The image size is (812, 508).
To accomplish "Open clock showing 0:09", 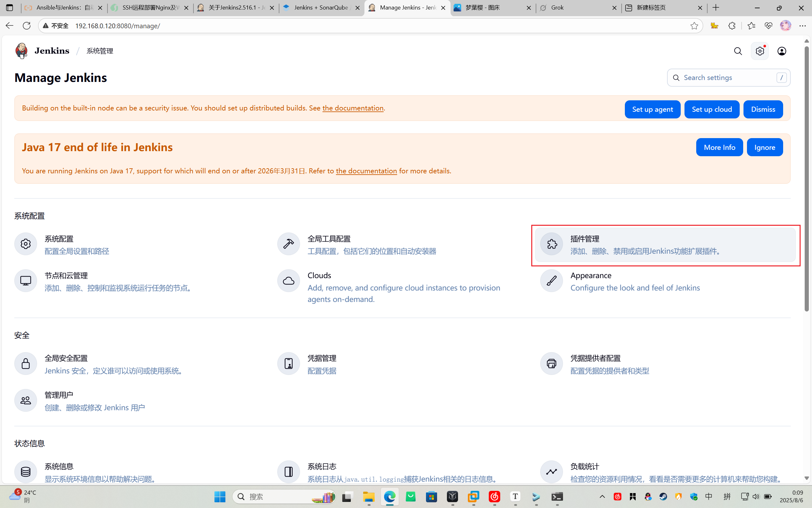I will tap(791, 496).
